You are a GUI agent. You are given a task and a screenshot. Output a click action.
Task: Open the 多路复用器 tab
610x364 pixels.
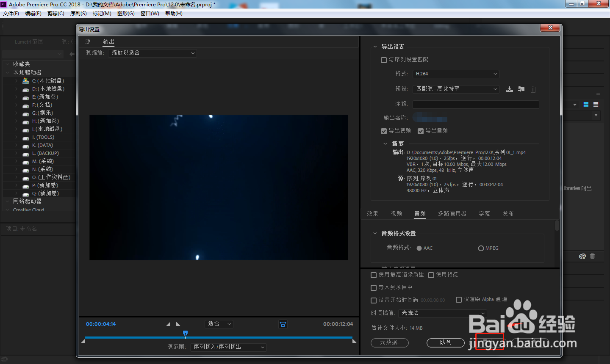(x=452, y=214)
